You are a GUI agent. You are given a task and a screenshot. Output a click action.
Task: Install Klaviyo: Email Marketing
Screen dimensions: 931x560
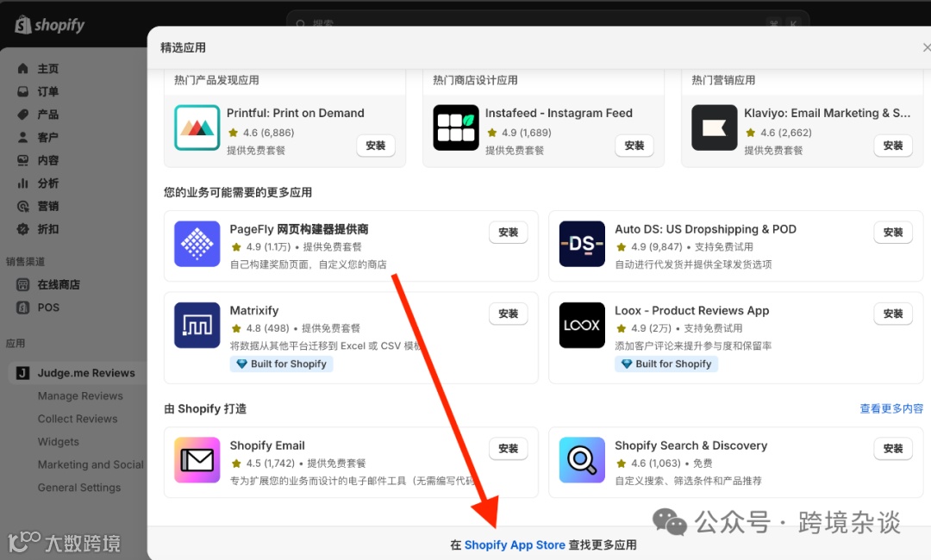point(892,146)
